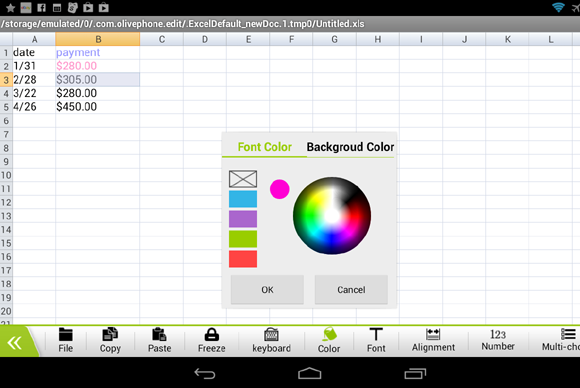Pick the red color swatch
580x388 pixels.
point(243,259)
